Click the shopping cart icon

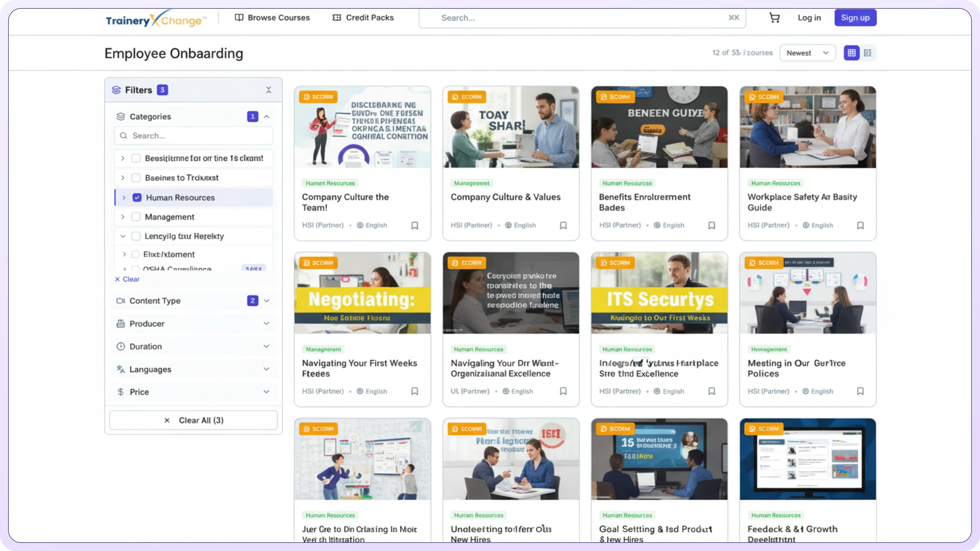pos(775,18)
